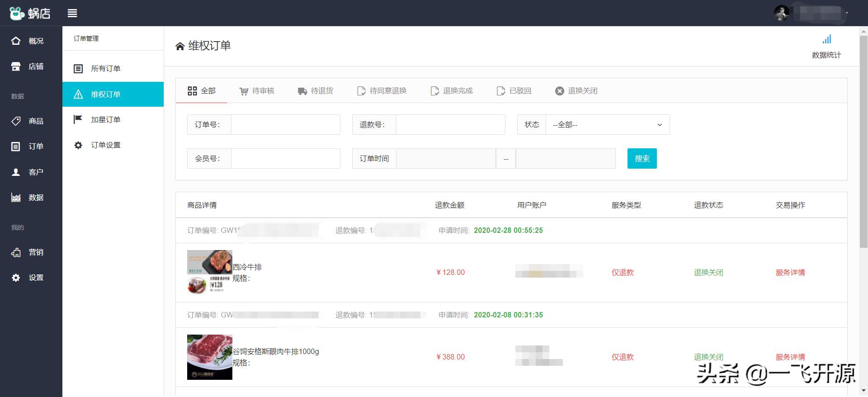Switch to 待退货 tab
Viewport: 868px width, 397px height.
point(316,91)
